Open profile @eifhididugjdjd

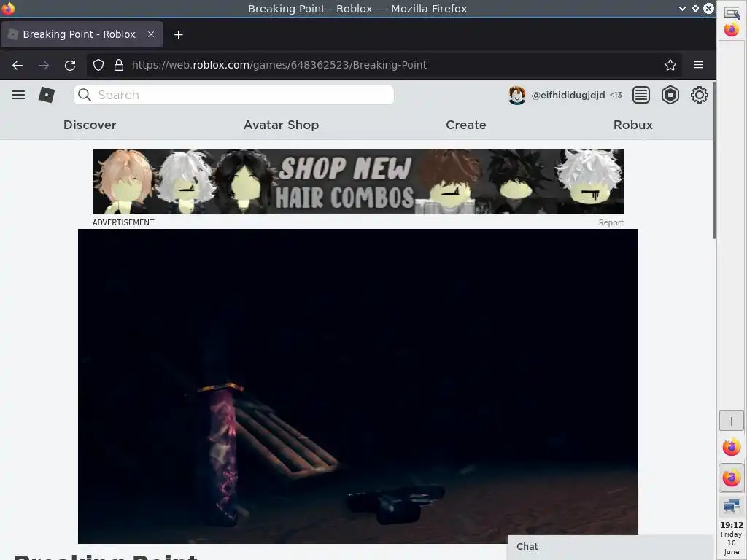point(568,96)
